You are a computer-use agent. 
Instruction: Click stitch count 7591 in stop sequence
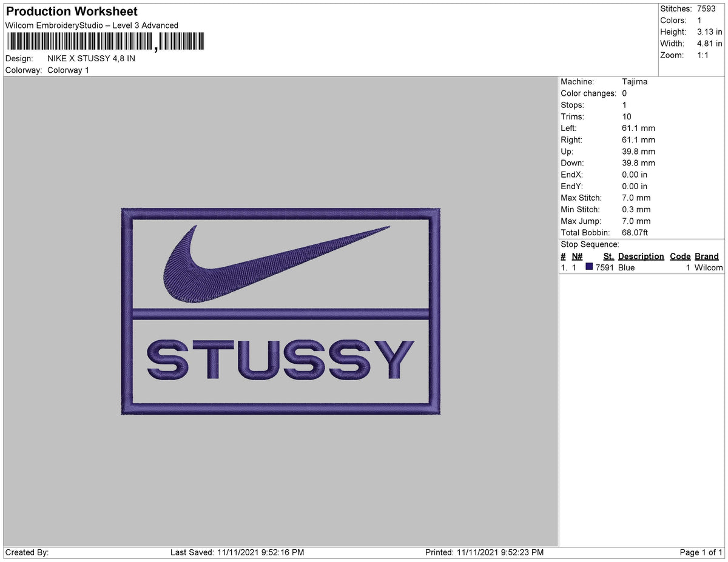pos(605,267)
